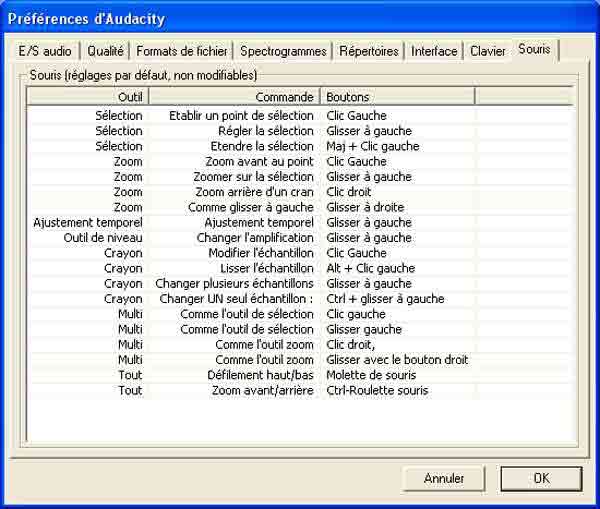Click the 'Clic droit' cell
This screenshot has width=600, height=509.
pos(349,192)
